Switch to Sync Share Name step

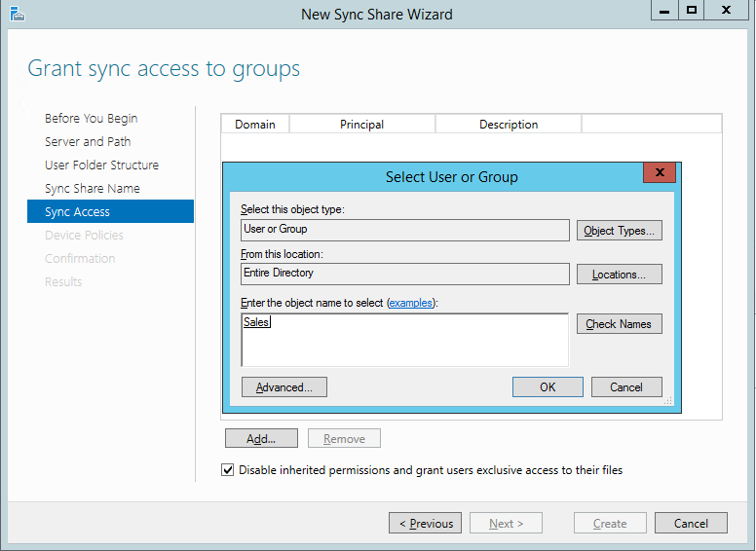(x=93, y=189)
